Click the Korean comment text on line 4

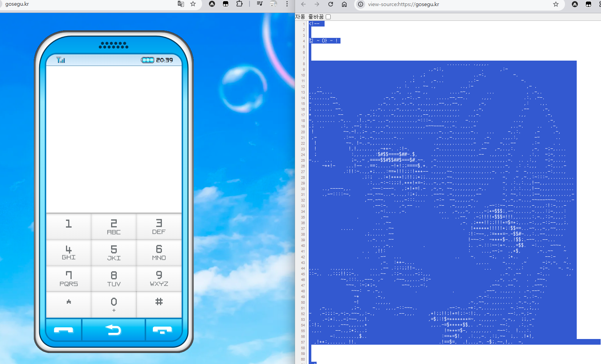point(325,41)
